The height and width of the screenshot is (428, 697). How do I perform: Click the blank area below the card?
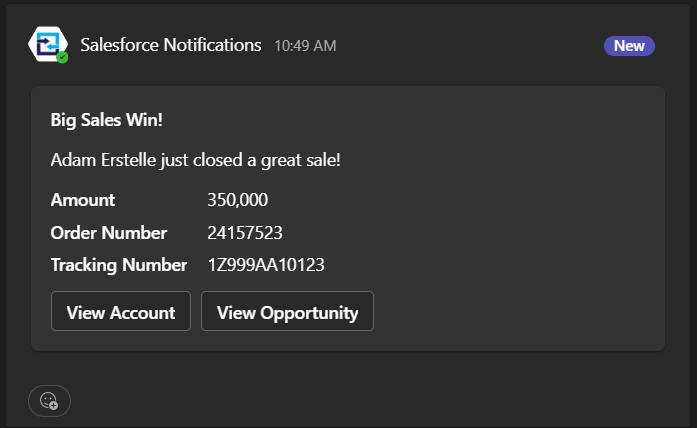click(356, 391)
